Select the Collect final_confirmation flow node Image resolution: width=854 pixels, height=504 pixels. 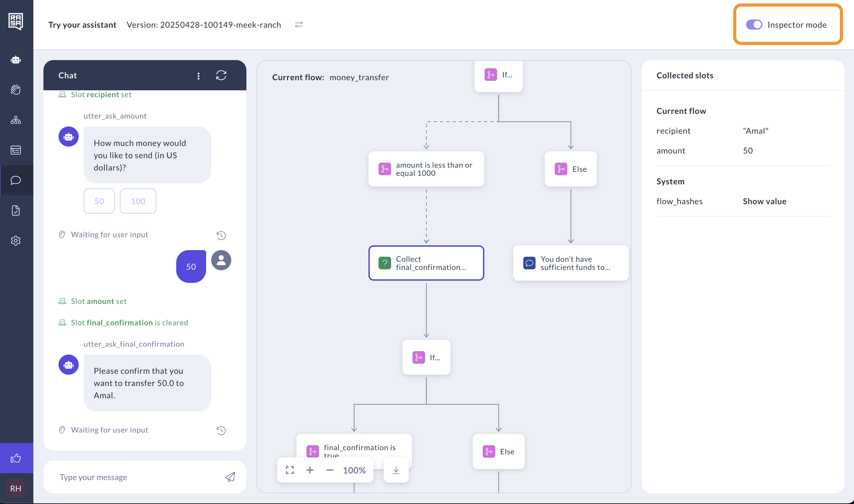click(426, 263)
